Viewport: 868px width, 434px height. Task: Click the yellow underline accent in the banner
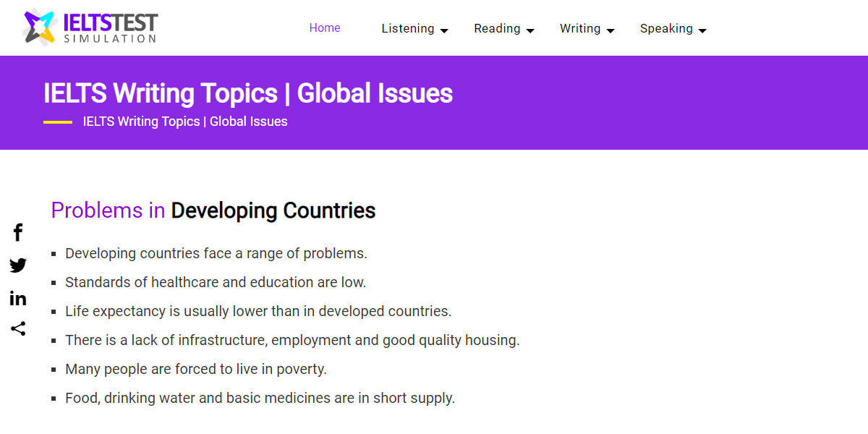[x=61, y=122]
